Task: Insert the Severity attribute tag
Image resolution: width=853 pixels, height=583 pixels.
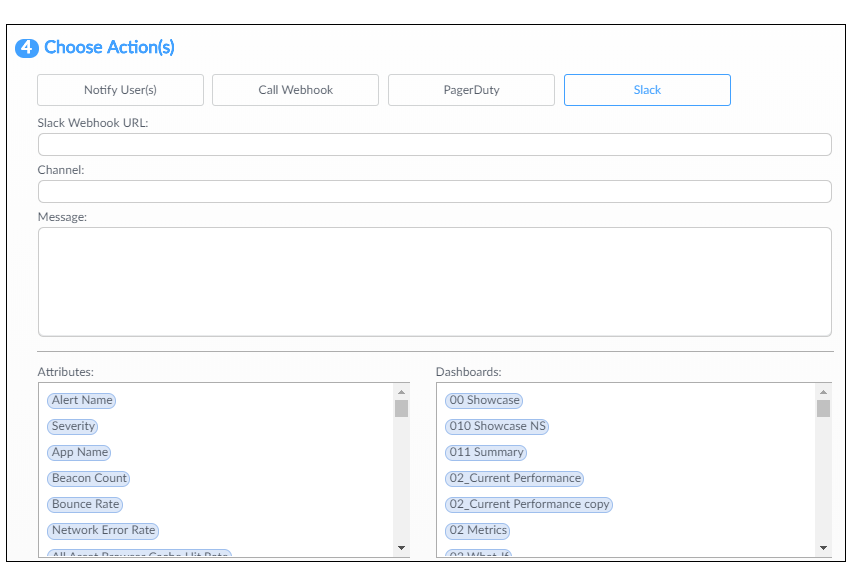Action: [73, 426]
